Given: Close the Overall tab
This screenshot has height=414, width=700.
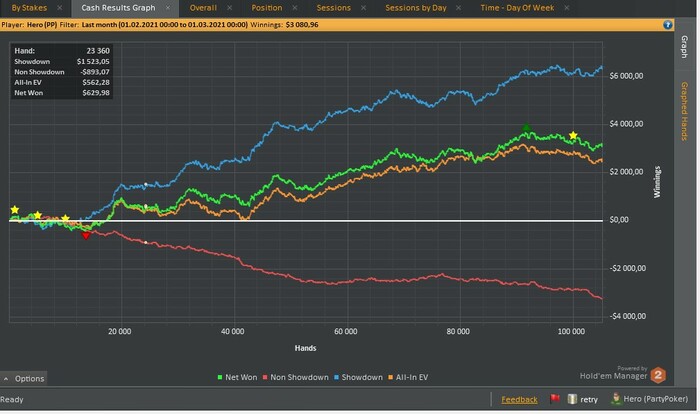Looking at the screenshot, I should coord(229,8).
